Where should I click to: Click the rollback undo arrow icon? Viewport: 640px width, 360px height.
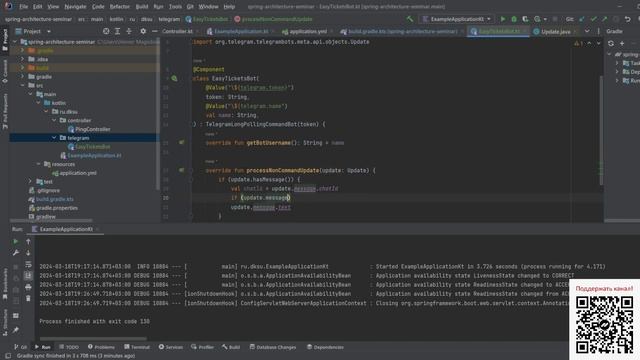(628, 19)
